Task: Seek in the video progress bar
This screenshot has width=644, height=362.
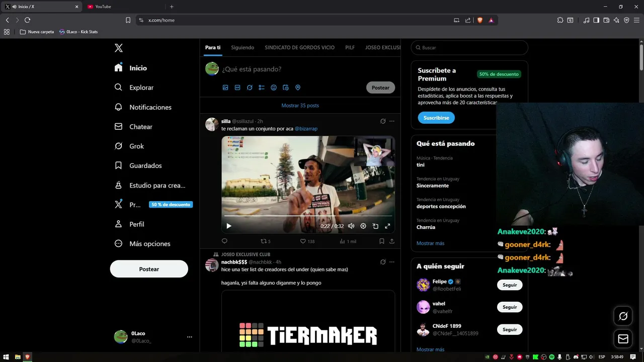Action: pos(308,216)
